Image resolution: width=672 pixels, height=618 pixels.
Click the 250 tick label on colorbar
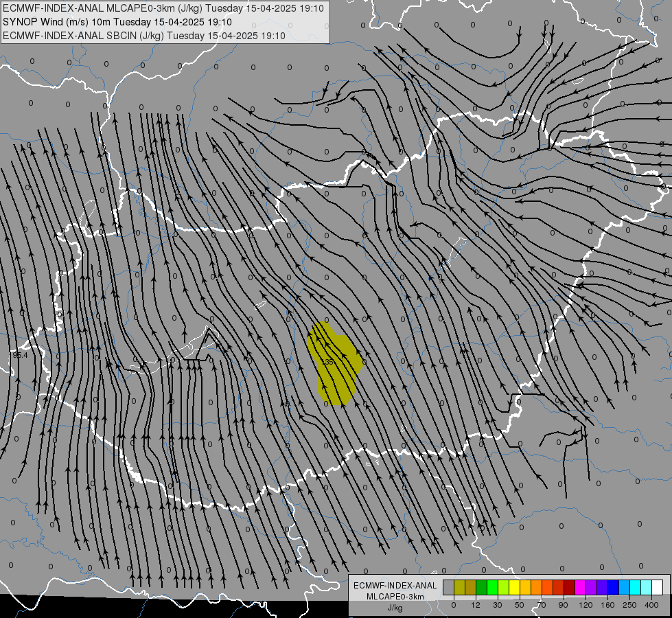coord(629,605)
